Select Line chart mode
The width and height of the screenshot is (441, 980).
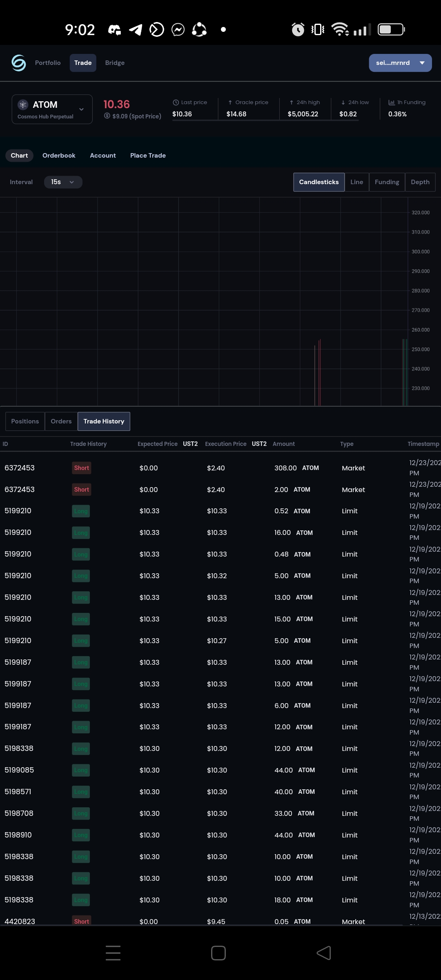(x=356, y=182)
